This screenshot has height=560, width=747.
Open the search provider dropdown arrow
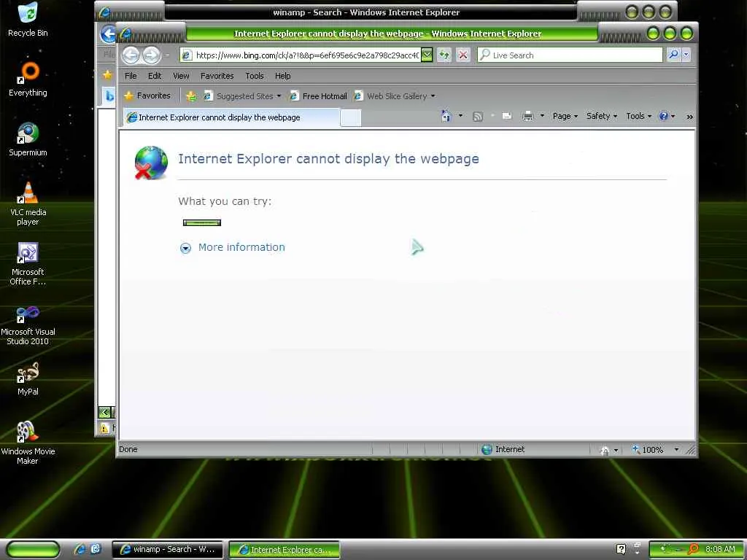click(x=686, y=55)
